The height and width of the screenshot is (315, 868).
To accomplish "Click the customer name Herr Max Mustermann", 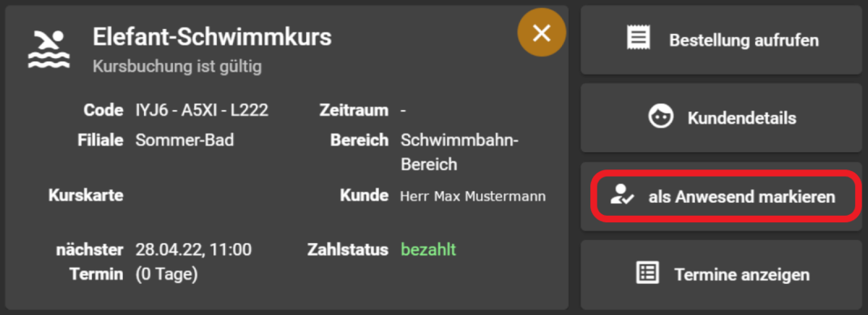I will [473, 196].
